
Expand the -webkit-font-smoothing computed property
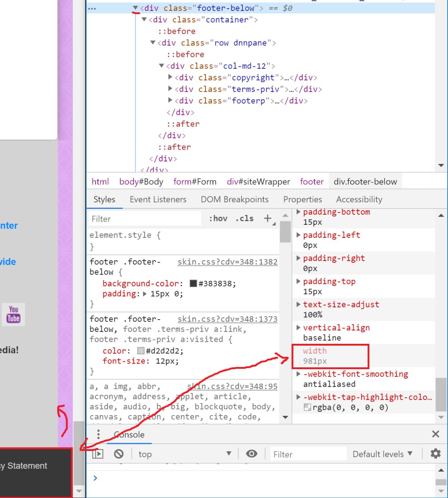[x=298, y=374]
